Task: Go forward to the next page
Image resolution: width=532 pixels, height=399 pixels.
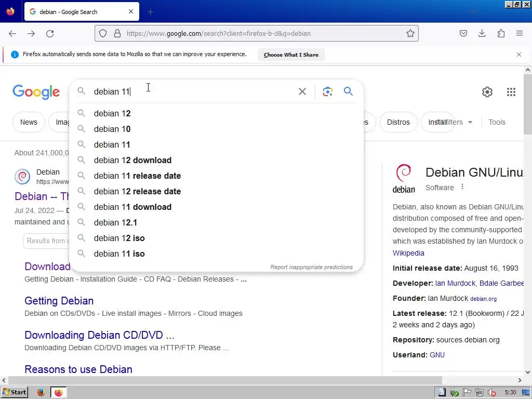Action: pos(31,34)
